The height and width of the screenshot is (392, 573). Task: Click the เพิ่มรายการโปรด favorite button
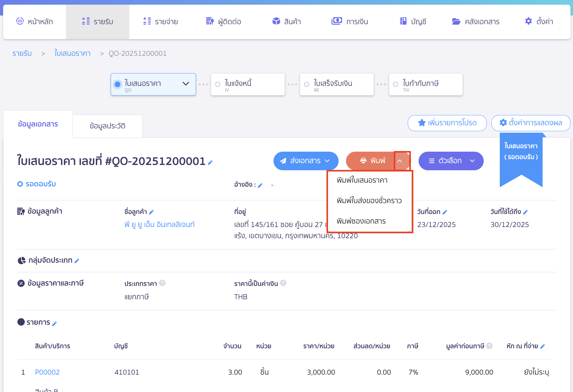(447, 123)
